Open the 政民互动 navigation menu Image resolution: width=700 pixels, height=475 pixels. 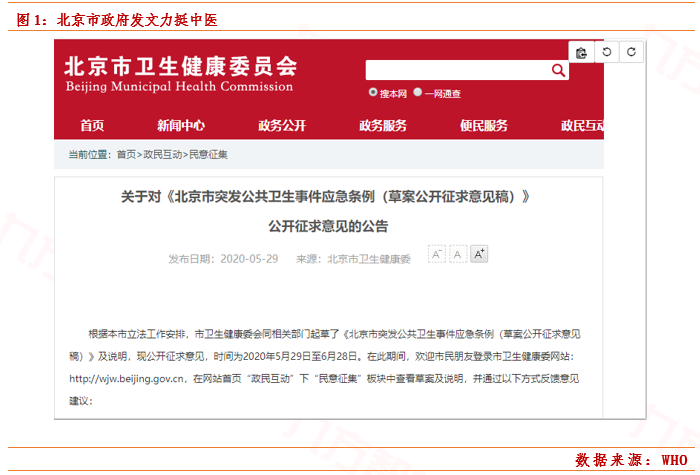click(x=582, y=125)
